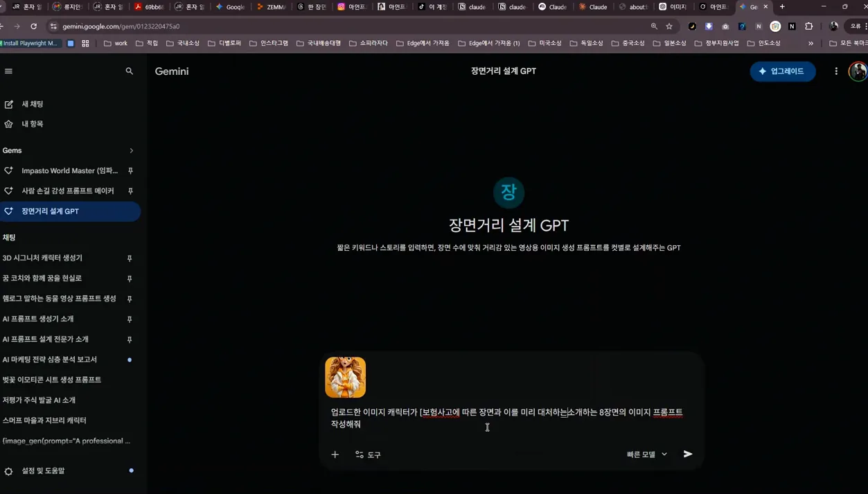Screen dimensions: 868x494
Task: Open the 스머프 마을과 지브리 캐릭터 chat
Action: [44, 420]
